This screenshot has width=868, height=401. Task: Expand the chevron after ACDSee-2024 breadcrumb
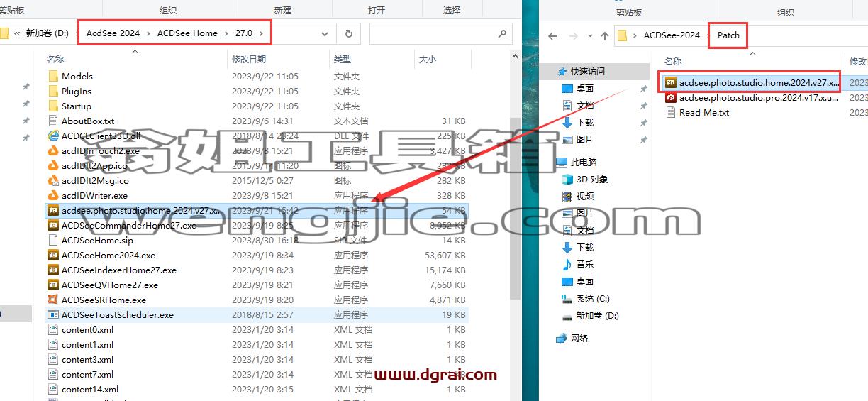707,35
